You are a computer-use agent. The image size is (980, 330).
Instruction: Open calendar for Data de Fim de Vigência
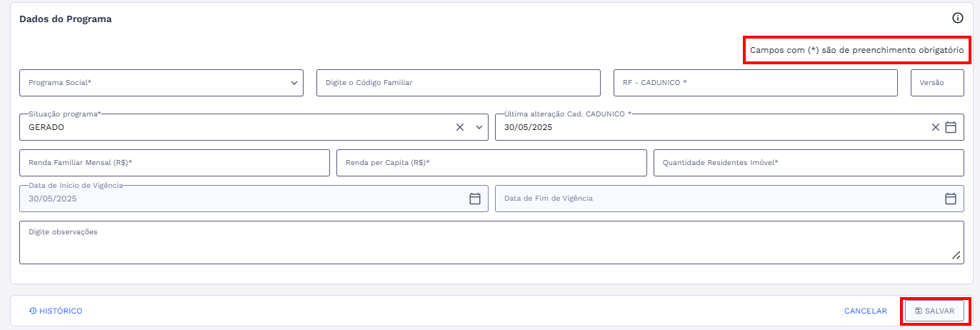(x=951, y=199)
